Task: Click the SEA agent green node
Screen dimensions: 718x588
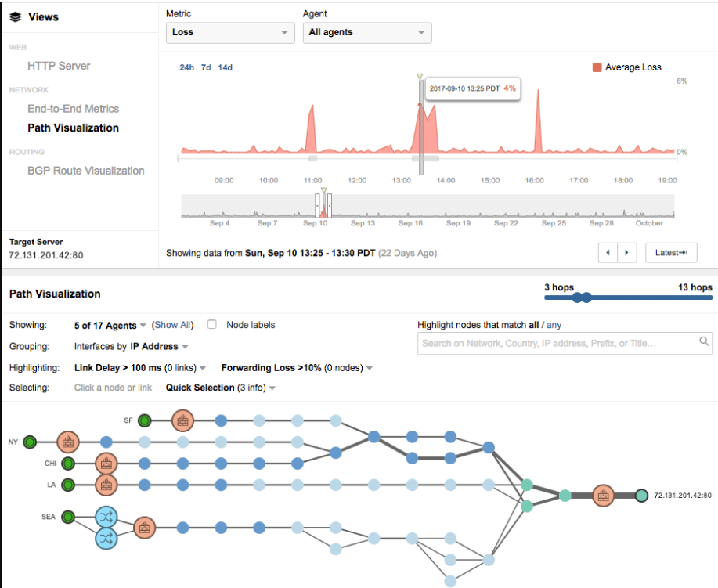Action: click(x=68, y=517)
